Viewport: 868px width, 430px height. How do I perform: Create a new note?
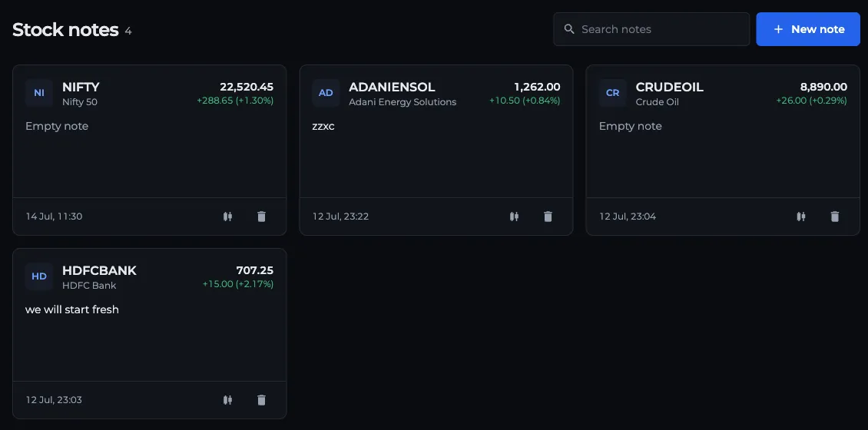tap(808, 29)
